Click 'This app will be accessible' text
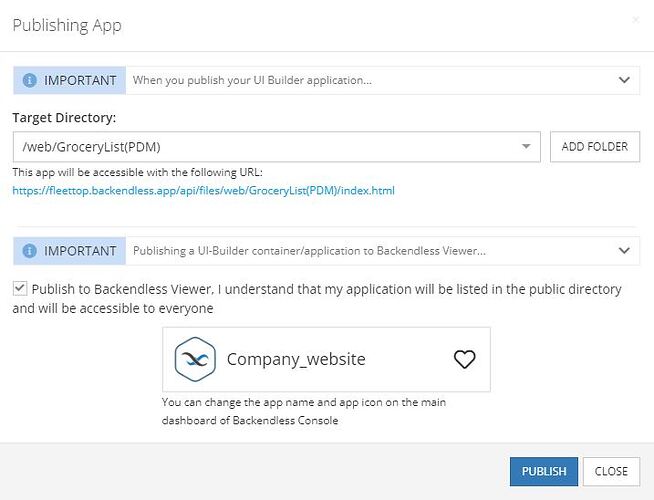Viewport: 654px width, 500px height. (138, 172)
